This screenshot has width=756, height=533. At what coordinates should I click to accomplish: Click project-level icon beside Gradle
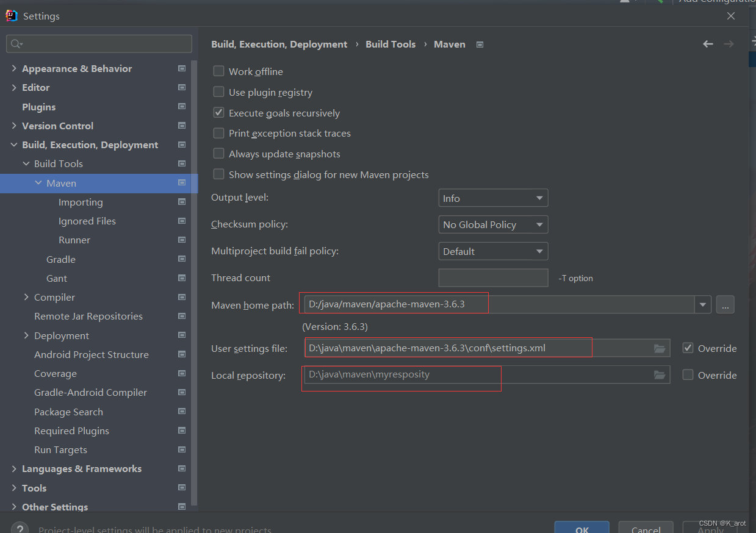click(182, 259)
